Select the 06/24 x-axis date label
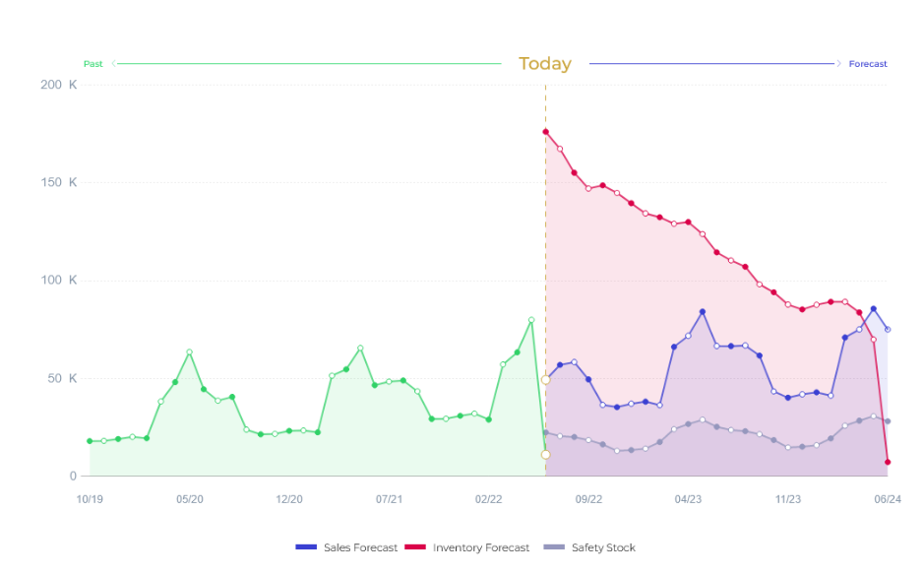 pyautogui.click(x=888, y=499)
